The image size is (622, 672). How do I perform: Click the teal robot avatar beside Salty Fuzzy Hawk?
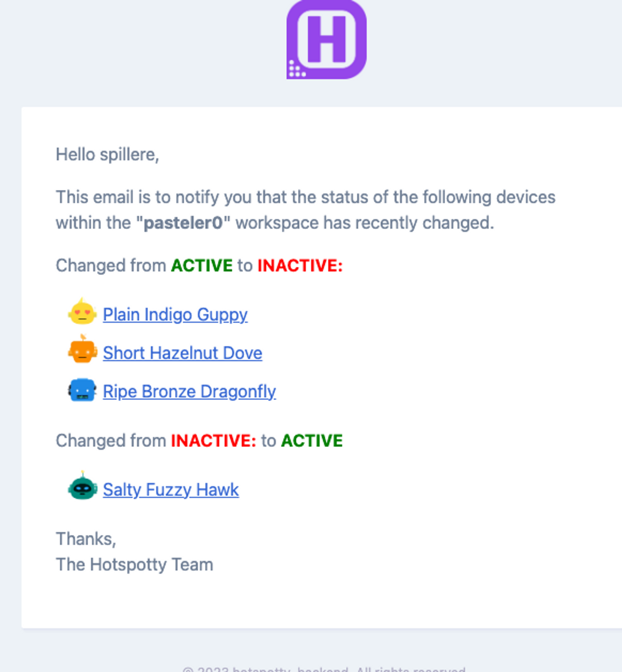click(x=82, y=486)
